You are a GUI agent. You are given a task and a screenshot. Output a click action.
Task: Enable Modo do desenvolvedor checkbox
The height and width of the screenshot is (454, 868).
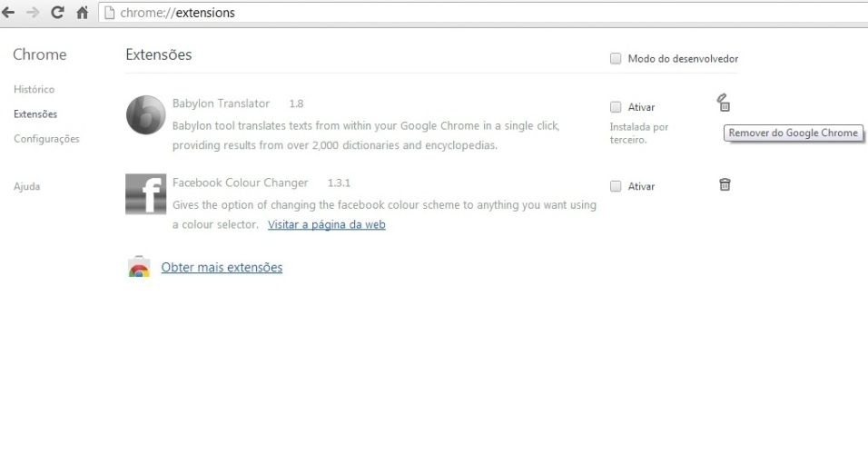(x=616, y=58)
